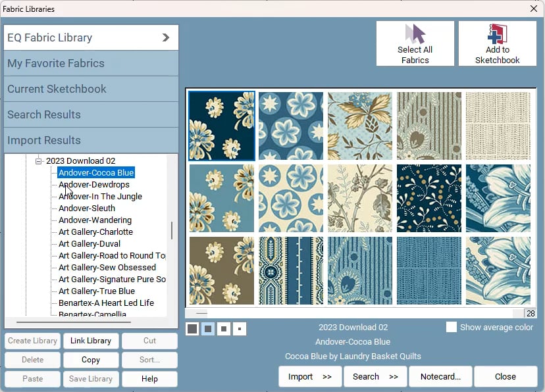
Task: Select blue ornamental border stripe swatch
Action: coord(291,271)
